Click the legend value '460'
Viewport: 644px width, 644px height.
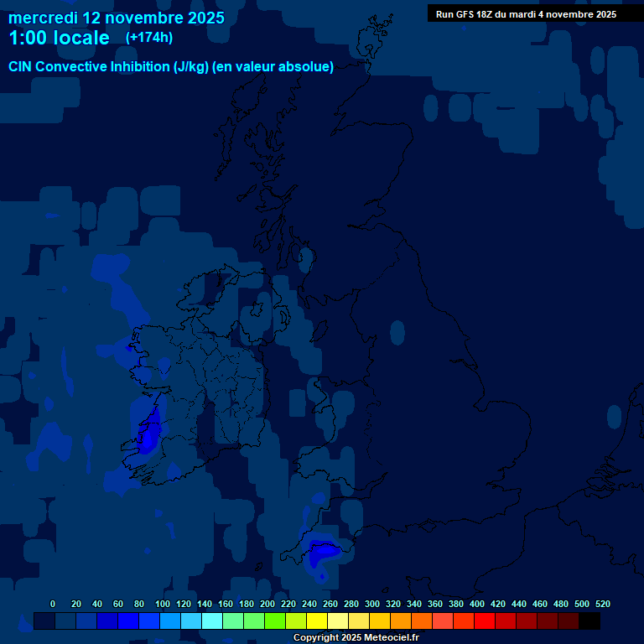click(540, 604)
